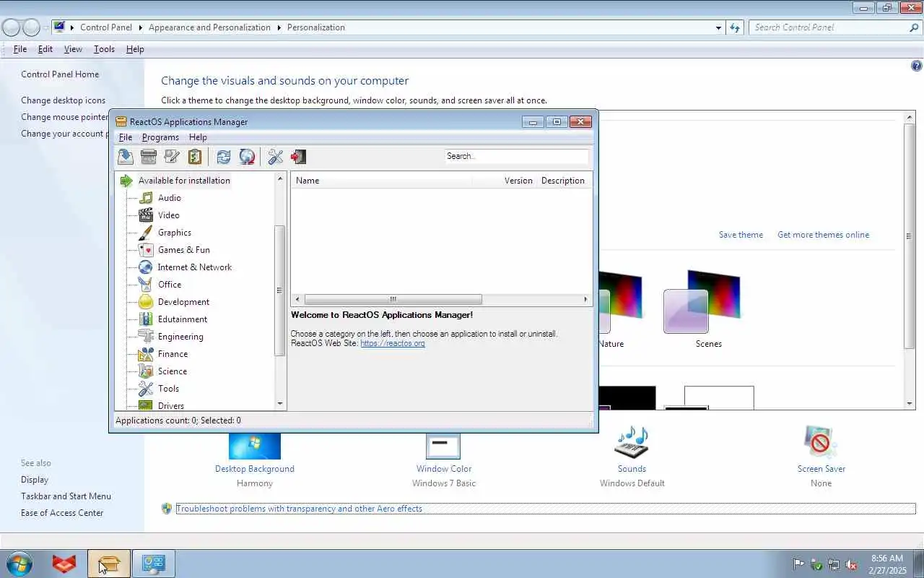
Task: Select the Video category in the tree
Action: click(x=169, y=215)
